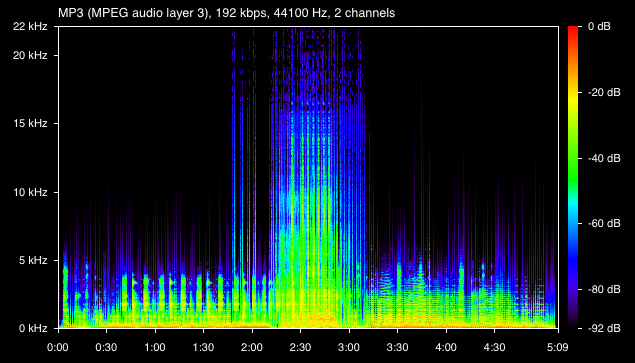Click the 5:09 end time label
Screen dimensions: 635x363
558,348
